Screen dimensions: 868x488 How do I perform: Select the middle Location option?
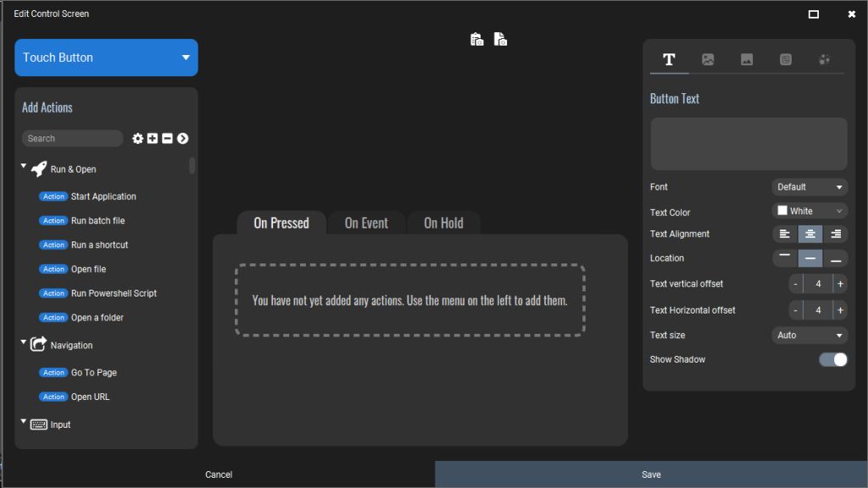point(811,258)
